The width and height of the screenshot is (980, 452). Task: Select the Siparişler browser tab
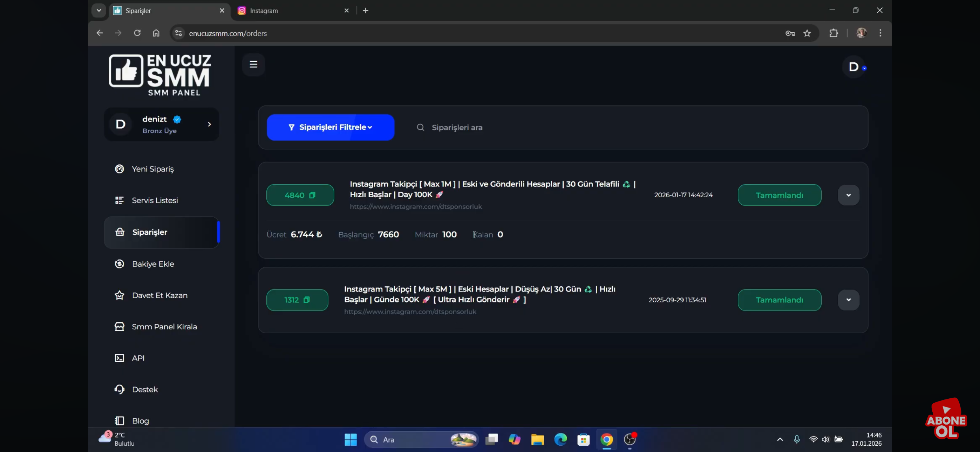click(x=170, y=11)
